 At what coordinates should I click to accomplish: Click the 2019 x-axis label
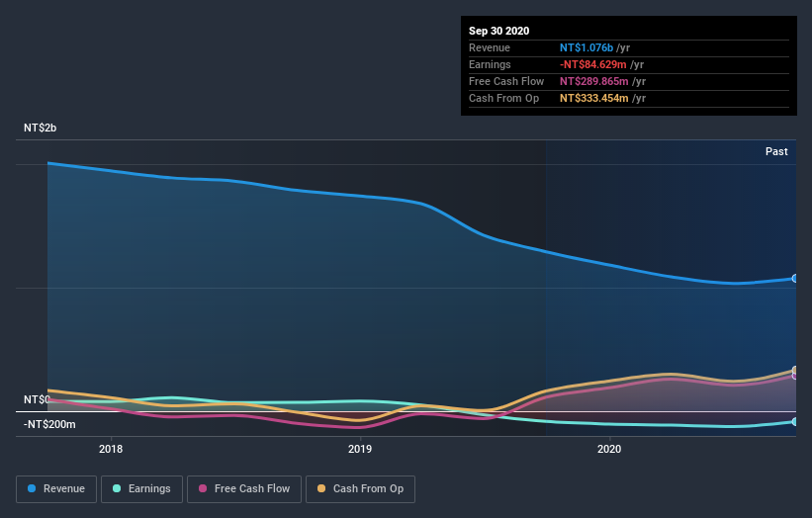(360, 449)
